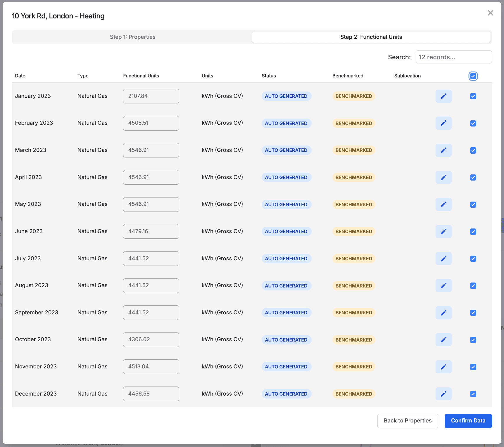Go Back to Properties
Viewport: 504px width, 447px height.
pyautogui.click(x=407, y=421)
